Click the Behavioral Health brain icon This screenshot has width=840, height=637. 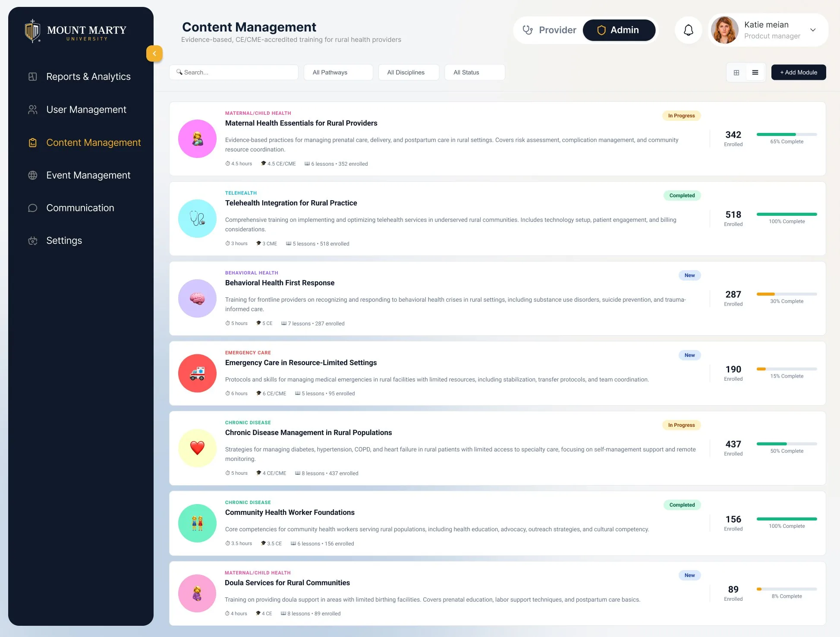(197, 298)
